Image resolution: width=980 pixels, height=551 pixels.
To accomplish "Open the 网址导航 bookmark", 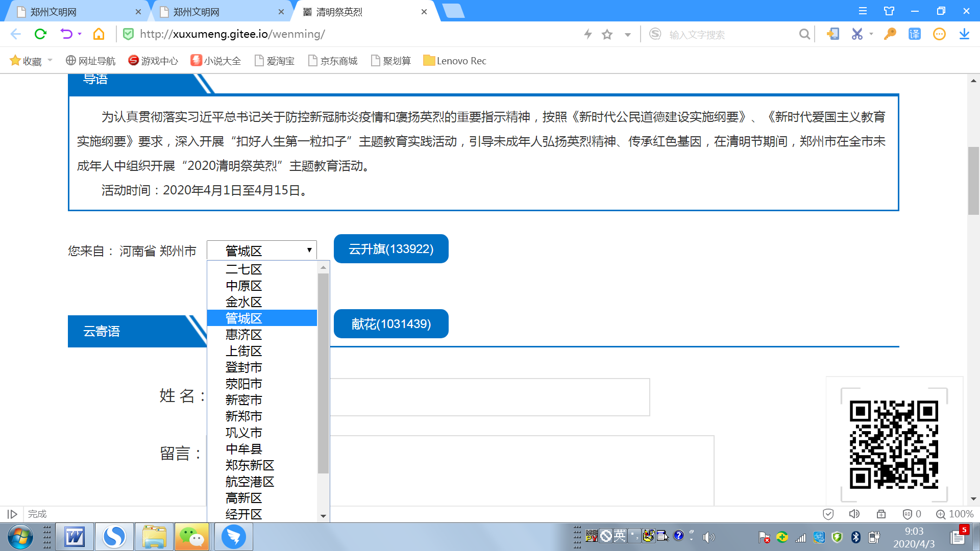I will pyautogui.click(x=91, y=61).
